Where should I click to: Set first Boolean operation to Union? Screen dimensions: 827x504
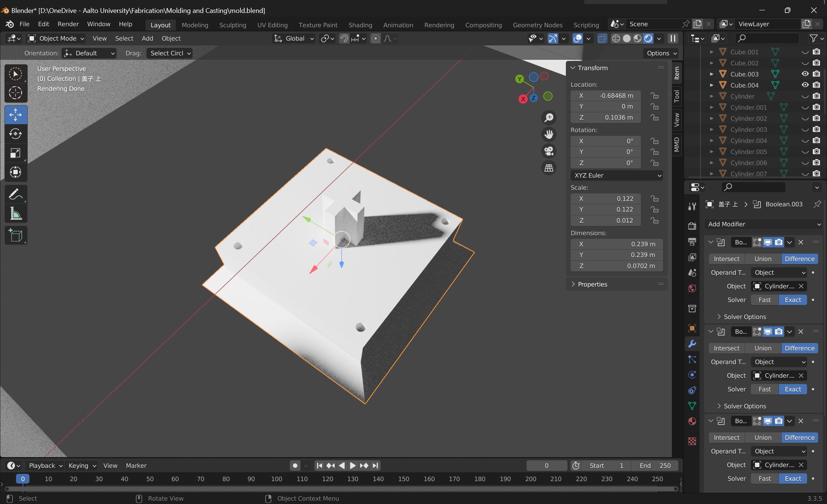pyautogui.click(x=763, y=259)
